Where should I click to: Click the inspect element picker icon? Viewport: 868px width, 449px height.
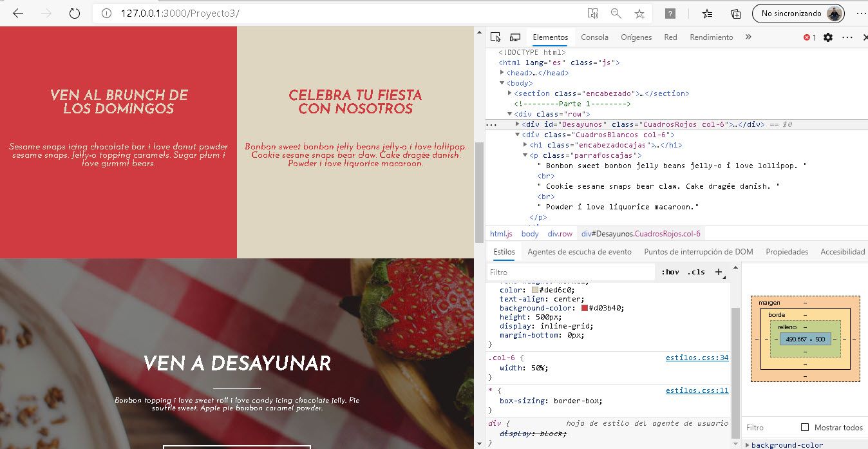pos(495,37)
